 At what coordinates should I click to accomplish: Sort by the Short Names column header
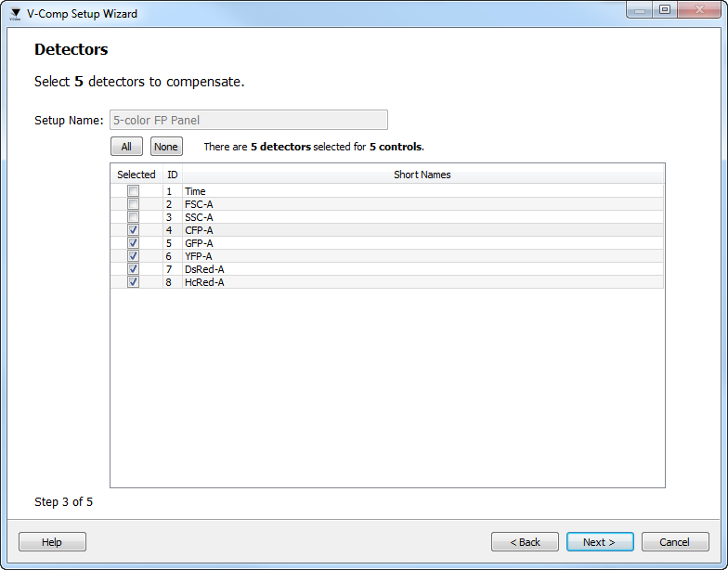pos(422,175)
